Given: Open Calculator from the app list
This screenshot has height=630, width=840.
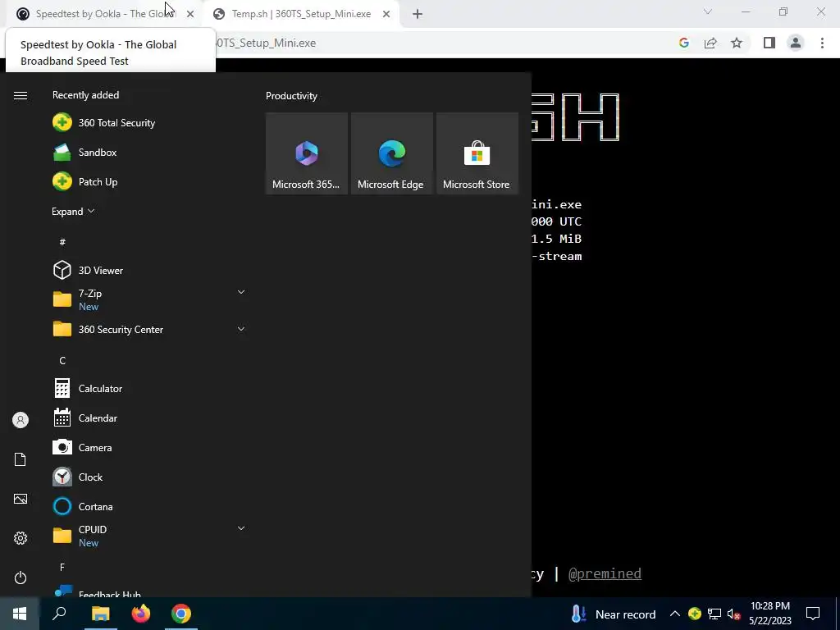Looking at the screenshot, I should coord(148,388).
